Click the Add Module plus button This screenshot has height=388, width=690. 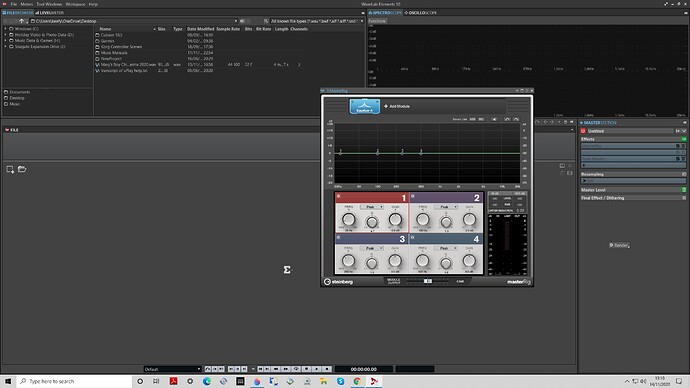[x=386, y=106]
